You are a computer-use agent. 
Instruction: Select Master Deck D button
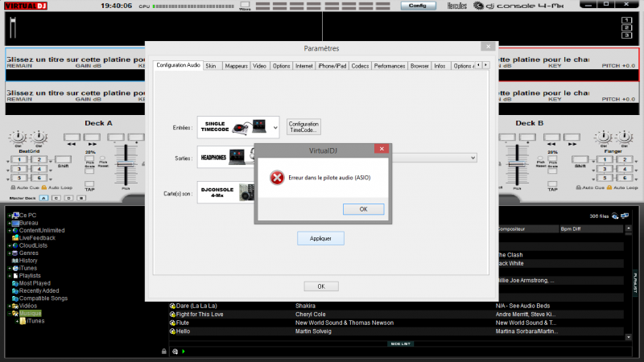68,198
